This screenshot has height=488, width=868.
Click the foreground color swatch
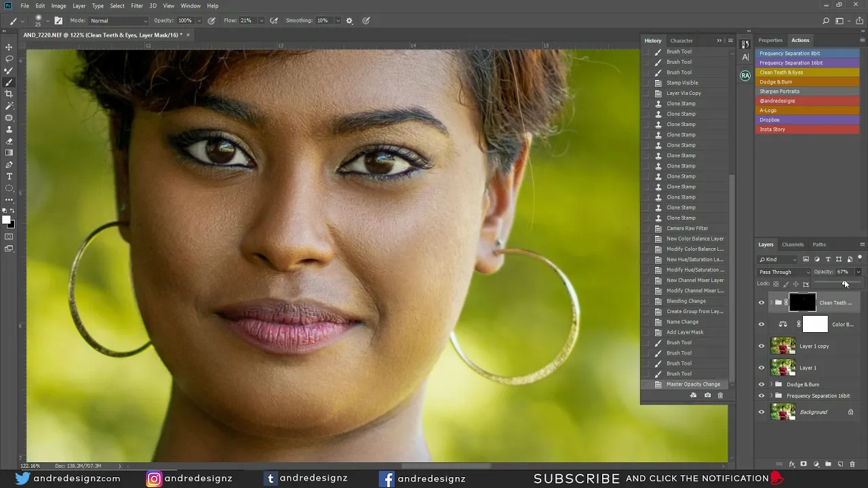[7, 220]
